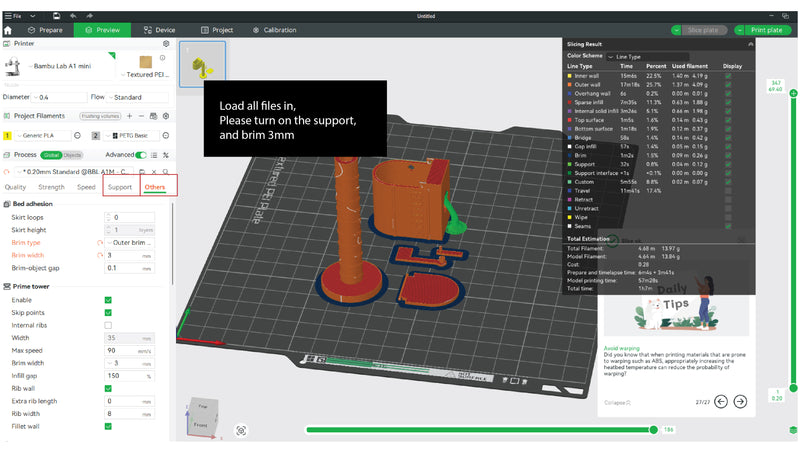Add a filament with plus icon
Viewport: 800px width, 453px height.
tap(130, 116)
